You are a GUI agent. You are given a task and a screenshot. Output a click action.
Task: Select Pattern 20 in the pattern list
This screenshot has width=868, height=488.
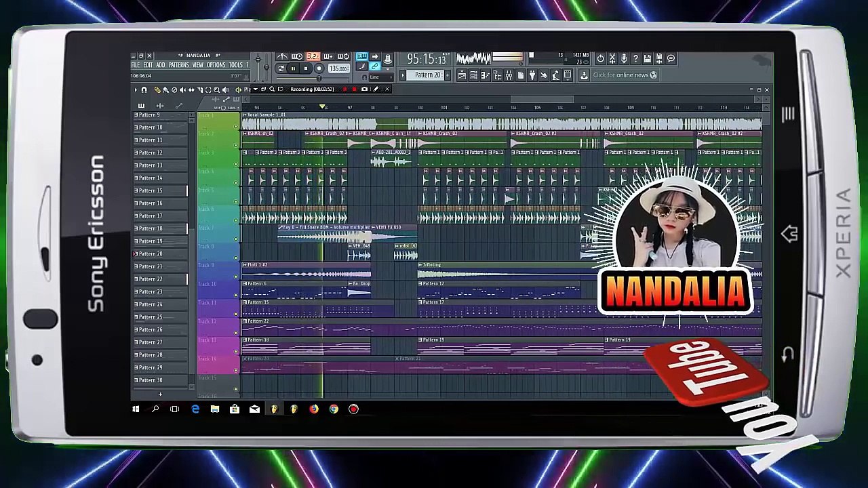(161, 253)
